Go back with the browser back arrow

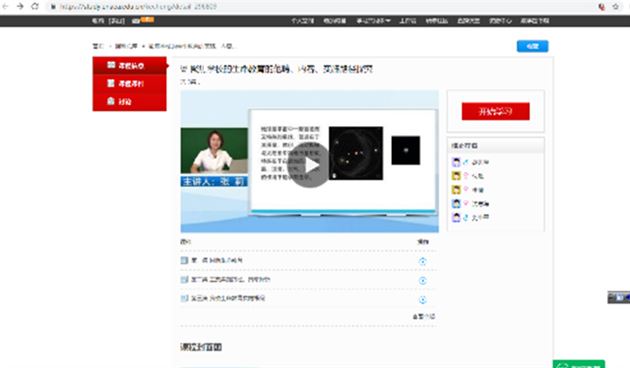tap(5, 6)
